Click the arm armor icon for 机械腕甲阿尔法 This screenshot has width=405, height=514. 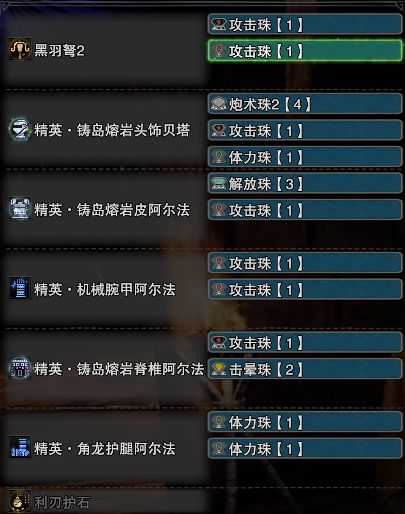20,289
